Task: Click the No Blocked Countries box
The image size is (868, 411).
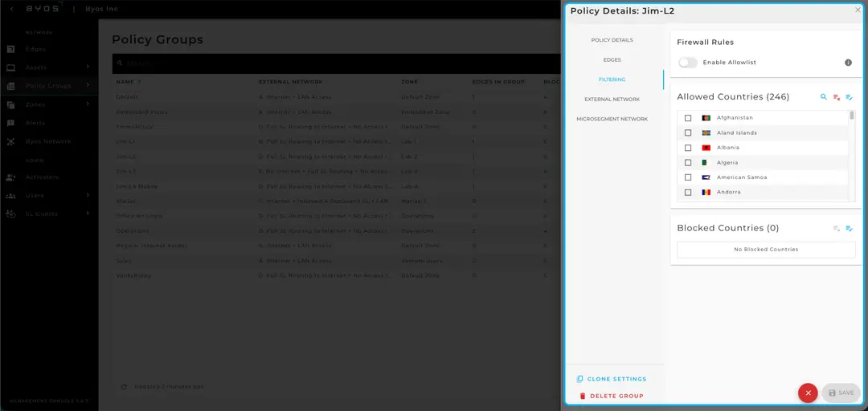Action: pyautogui.click(x=766, y=250)
